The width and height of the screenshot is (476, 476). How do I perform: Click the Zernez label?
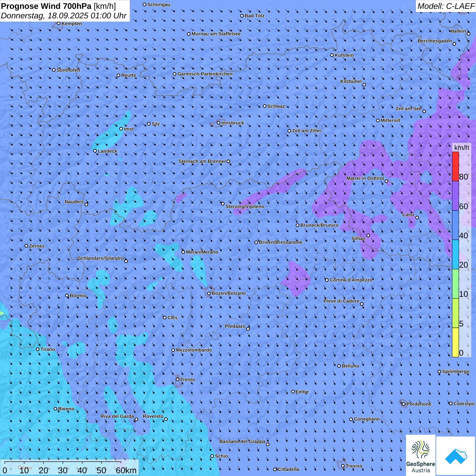click(x=37, y=246)
